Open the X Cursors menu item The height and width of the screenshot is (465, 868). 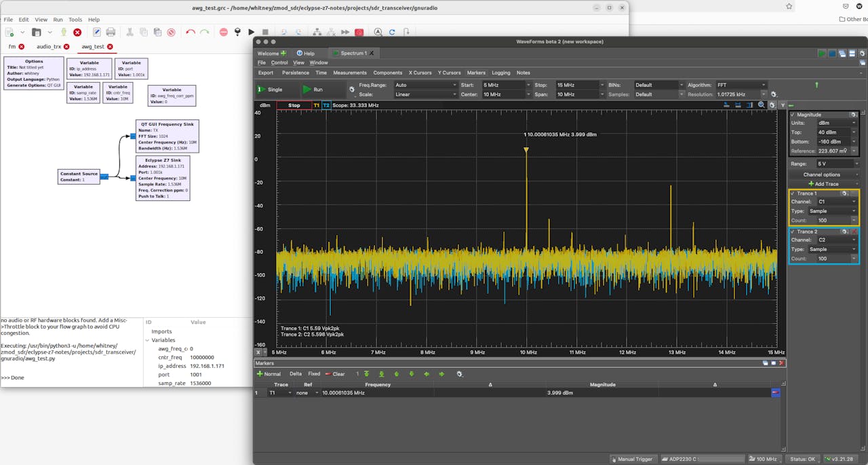pos(420,73)
